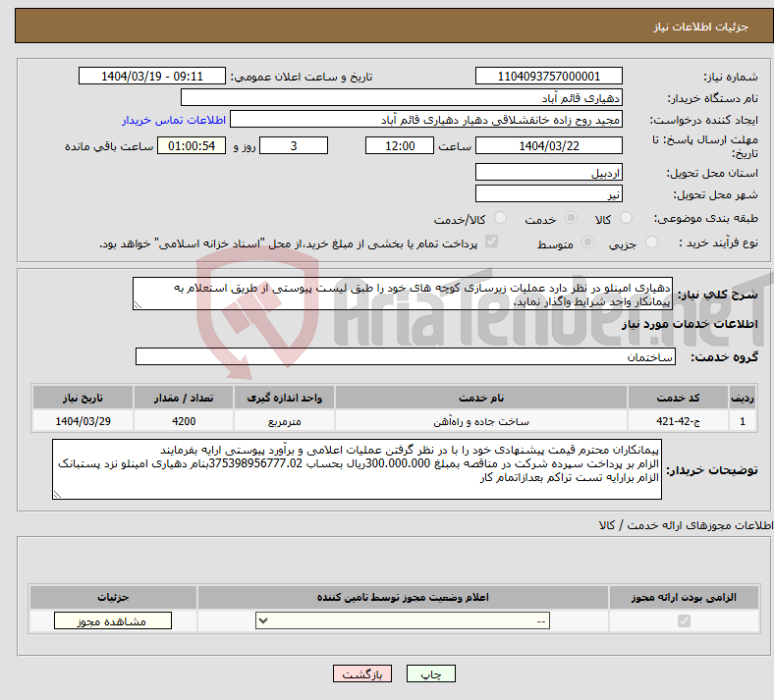Select the کالا/خدمت radio button
Viewport: 774px width, 700px height.
[500, 218]
